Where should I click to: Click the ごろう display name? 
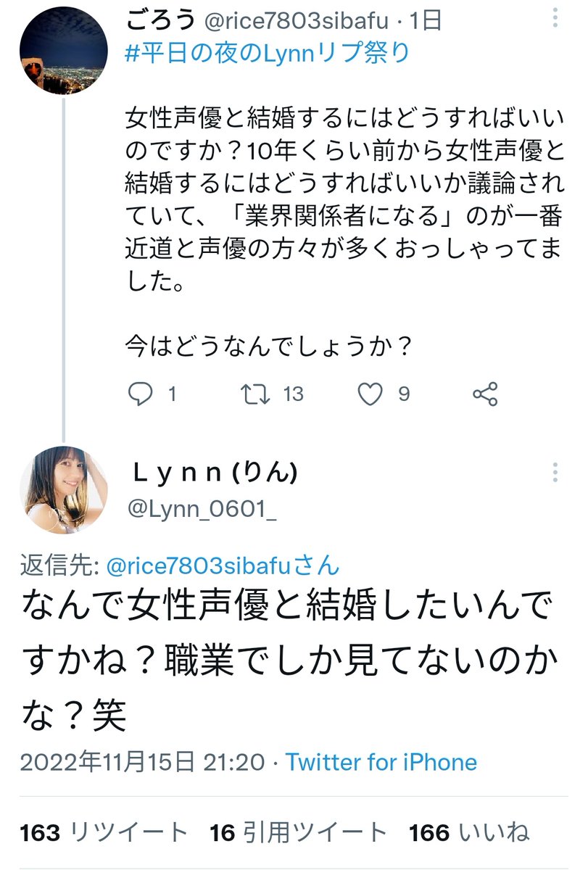pyautogui.click(x=161, y=20)
